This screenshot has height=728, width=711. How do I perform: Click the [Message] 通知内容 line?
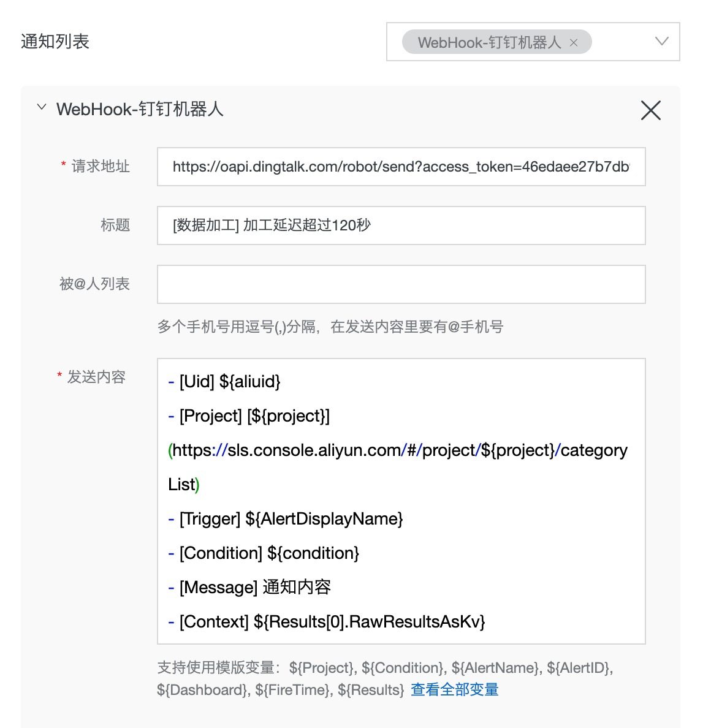(x=249, y=587)
